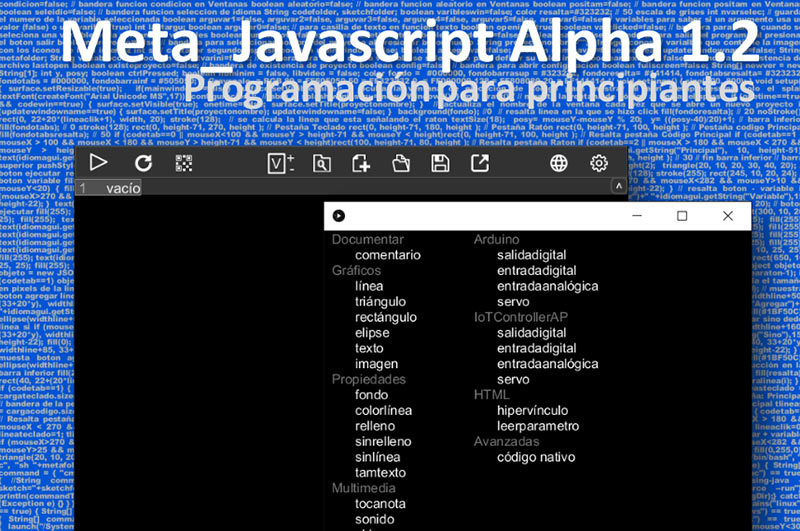Choose 'comentario' under Documentar
800x531 pixels.
(x=388, y=255)
